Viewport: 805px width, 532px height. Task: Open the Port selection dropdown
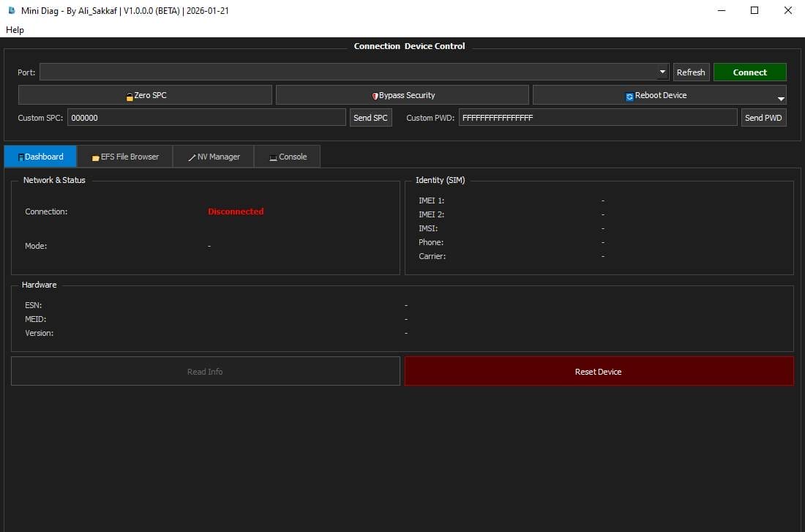[662, 72]
